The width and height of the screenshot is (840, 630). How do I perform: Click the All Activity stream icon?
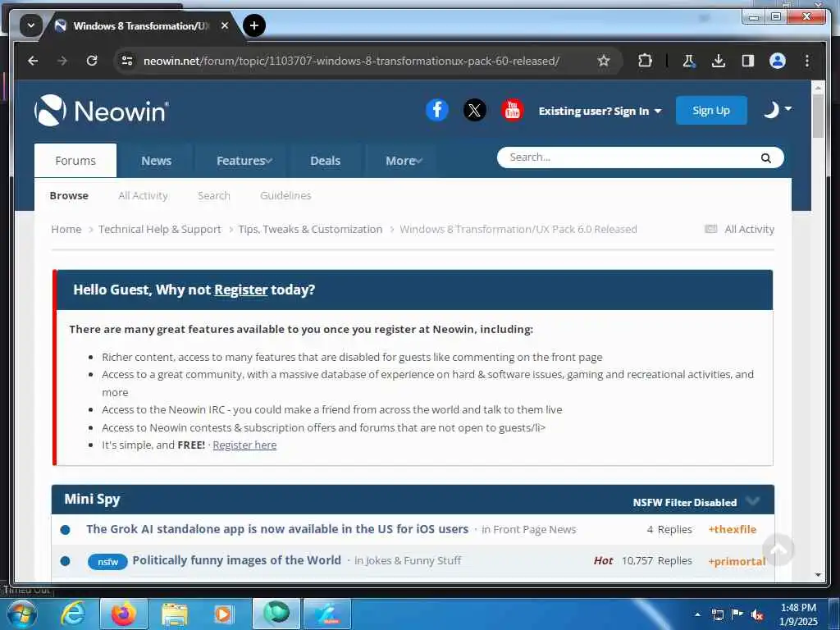coord(711,230)
